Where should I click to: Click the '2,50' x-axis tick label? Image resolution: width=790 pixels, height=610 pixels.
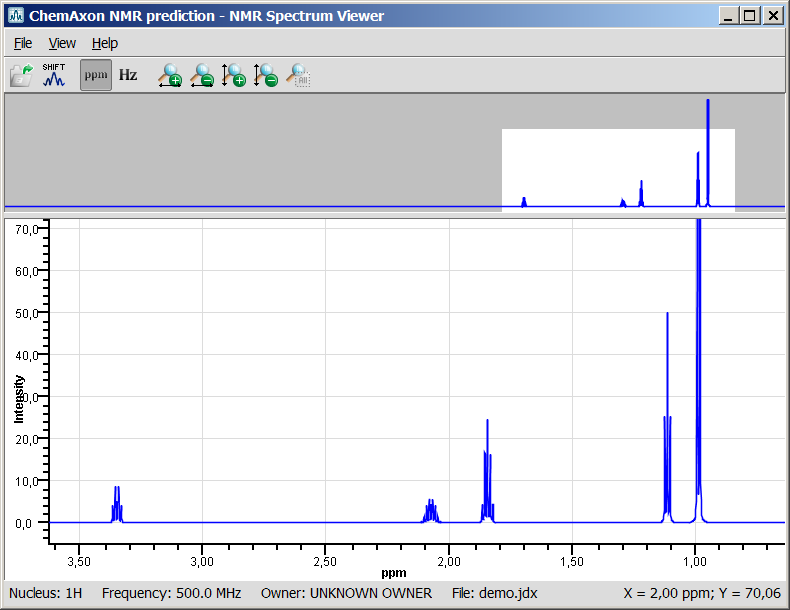click(x=325, y=561)
